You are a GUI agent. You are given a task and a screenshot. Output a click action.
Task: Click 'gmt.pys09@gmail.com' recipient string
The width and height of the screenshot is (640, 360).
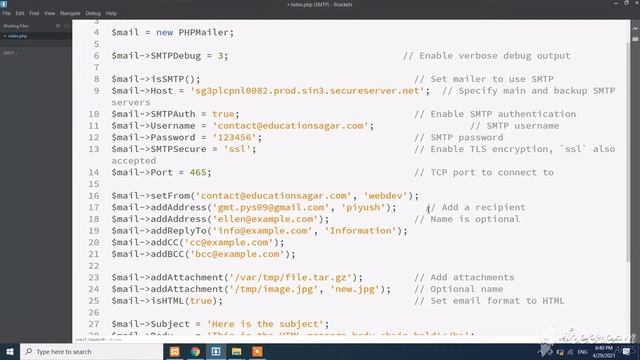tap(271, 207)
